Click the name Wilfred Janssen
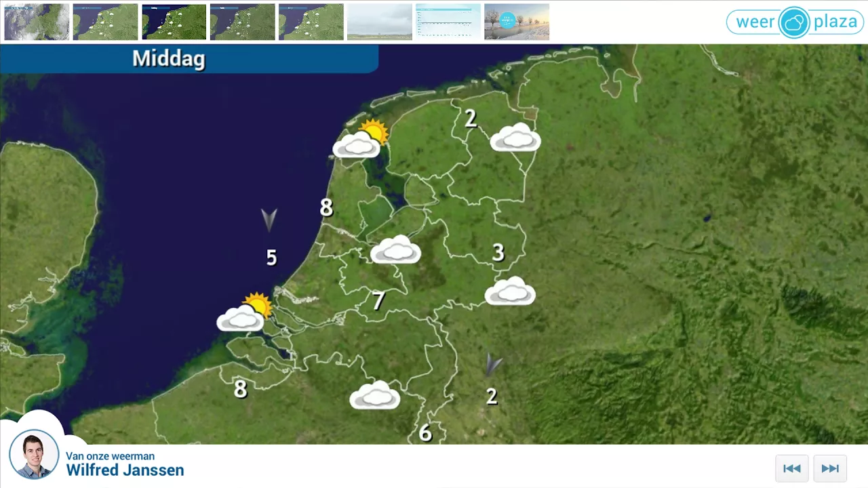The width and height of the screenshot is (868, 488). pyautogui.click(x=125, y=470)
